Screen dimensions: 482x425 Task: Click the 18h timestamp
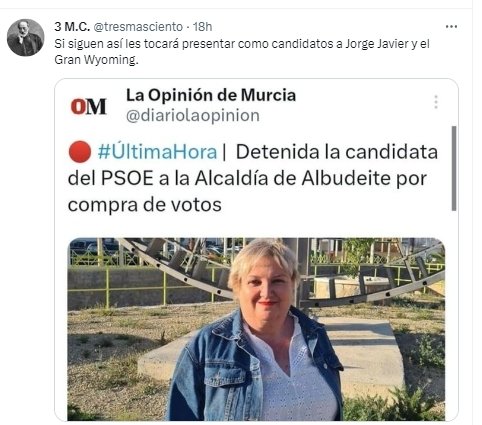point(203,27)
